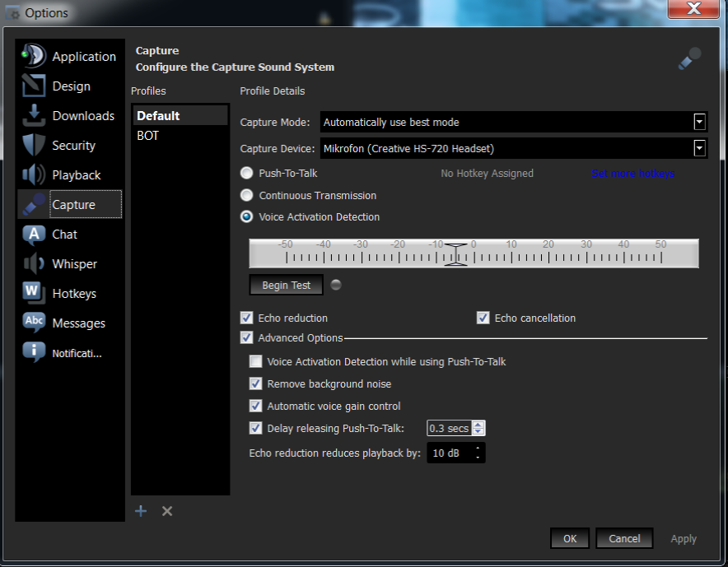
Task: Decrease the delay seconds with down arrow
Action: tap(478, 431)
